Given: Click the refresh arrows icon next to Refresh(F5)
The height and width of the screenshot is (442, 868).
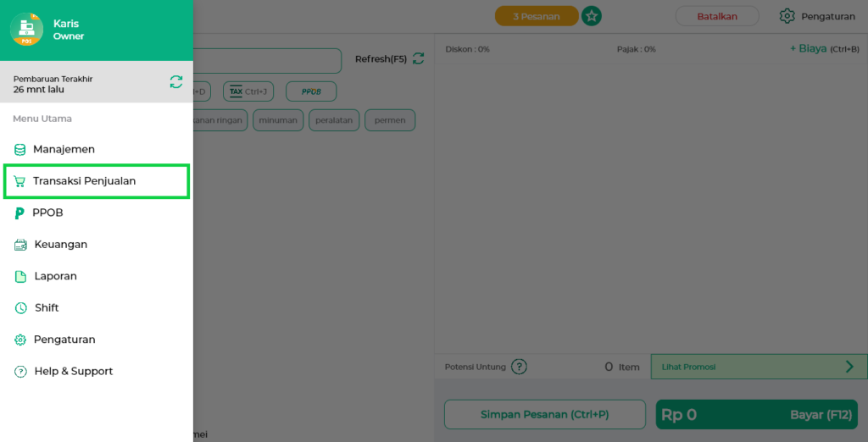Looking at the screenshot, I should pyautogui.click(x=418, y=58).
